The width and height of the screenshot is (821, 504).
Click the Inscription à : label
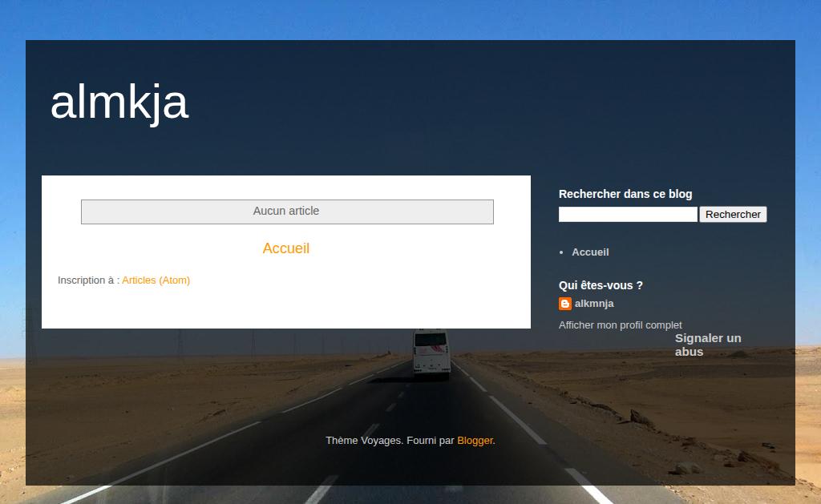(88, 280)
